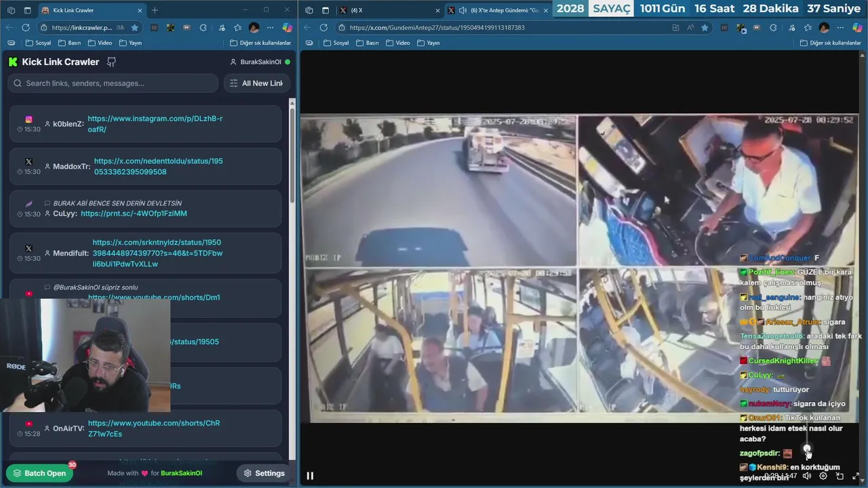868x488 pixels.
Task: Toggle vertical tabs in linkcrawler window
Action: (27, 10)
